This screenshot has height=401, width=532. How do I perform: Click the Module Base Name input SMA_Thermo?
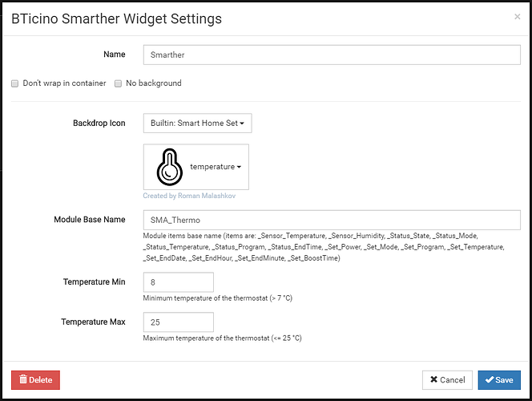tap(332, 220)
